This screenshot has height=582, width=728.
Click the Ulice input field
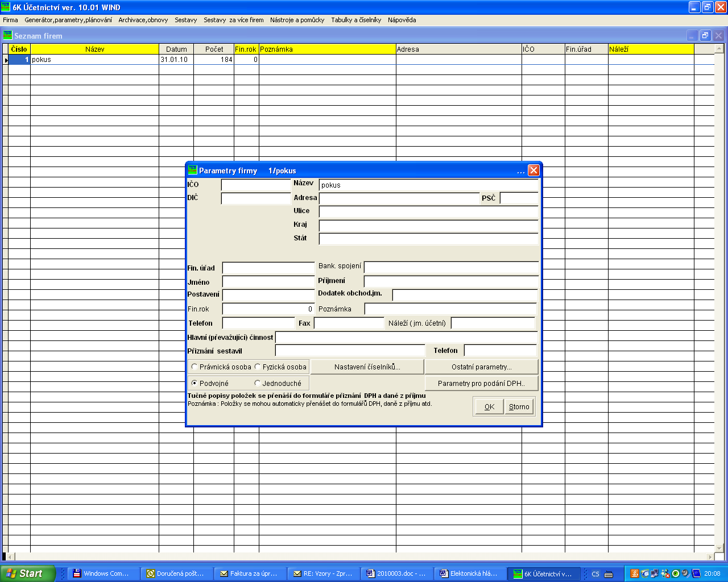[x=429, y=212]
